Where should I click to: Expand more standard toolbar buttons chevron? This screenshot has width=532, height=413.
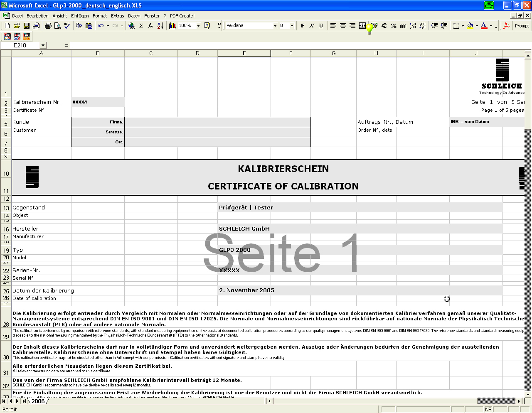tap(219, 26)
